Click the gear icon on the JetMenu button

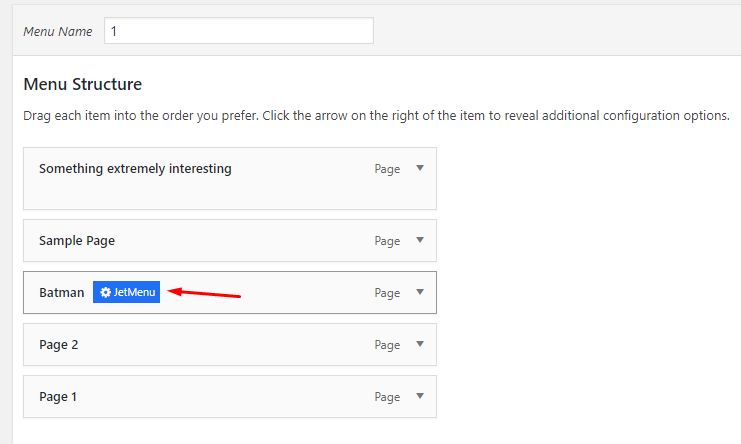pyautogui.click(x=105, y=292)
